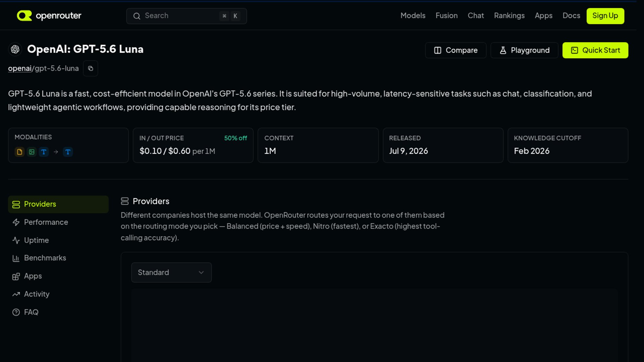Image resolution: width=644 pixels, height=362 pixels.
Task: Select the Activity sidebar tab
Action: pos(58,294)
